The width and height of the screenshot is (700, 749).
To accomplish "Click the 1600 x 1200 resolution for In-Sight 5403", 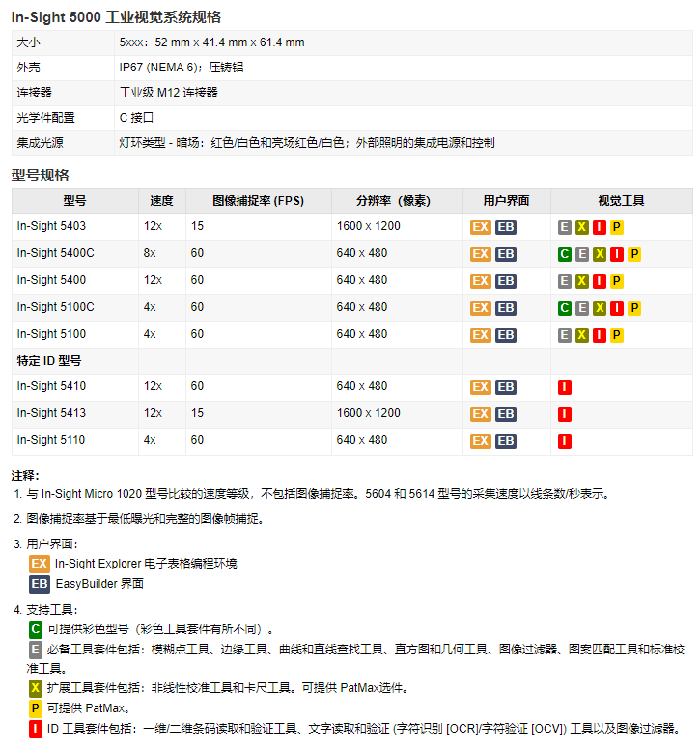I will pyautogui.click(x=368, y=226).
